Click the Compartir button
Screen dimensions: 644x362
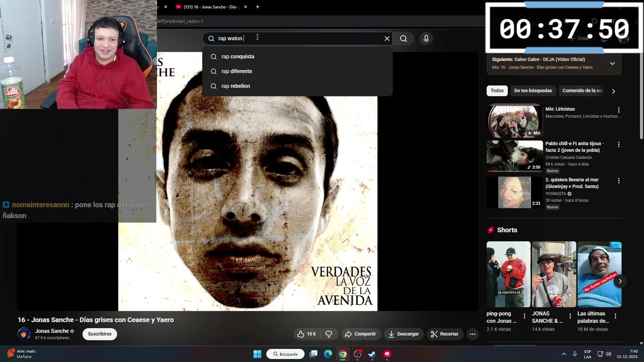(x=360, y=334)
